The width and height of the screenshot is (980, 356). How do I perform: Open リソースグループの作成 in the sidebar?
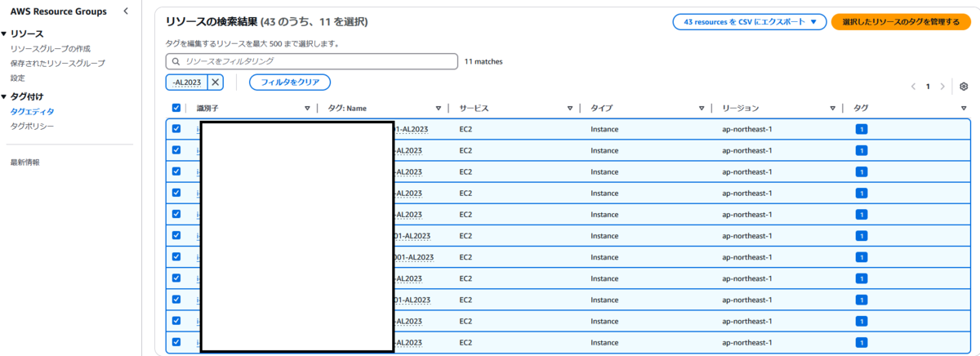50,49
